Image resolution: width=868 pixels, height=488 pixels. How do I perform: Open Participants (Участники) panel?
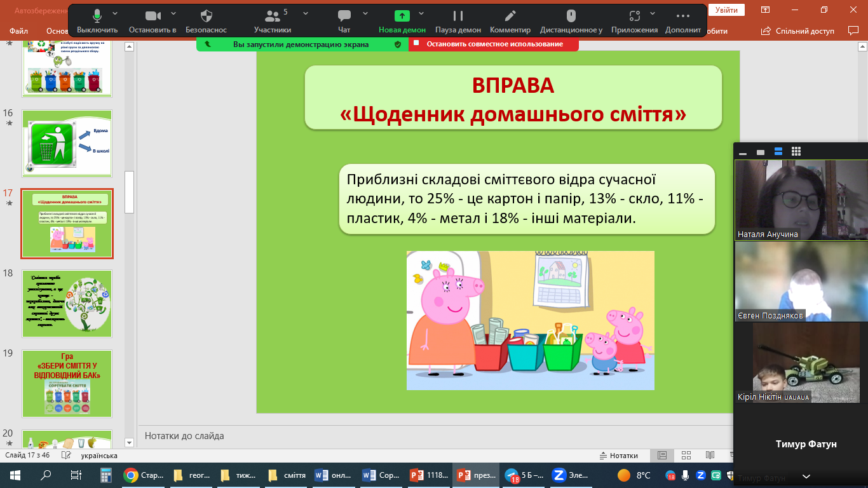tap(273, 20)
